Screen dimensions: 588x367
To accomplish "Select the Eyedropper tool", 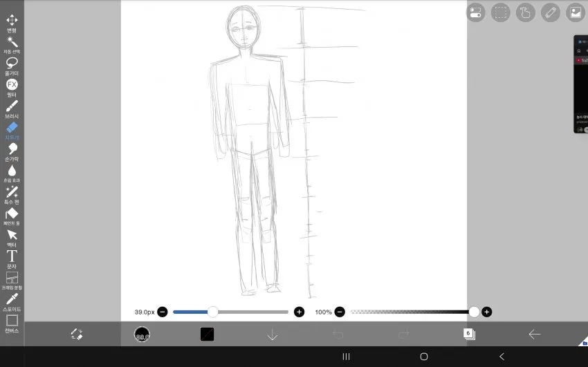I will pos(12,302).
